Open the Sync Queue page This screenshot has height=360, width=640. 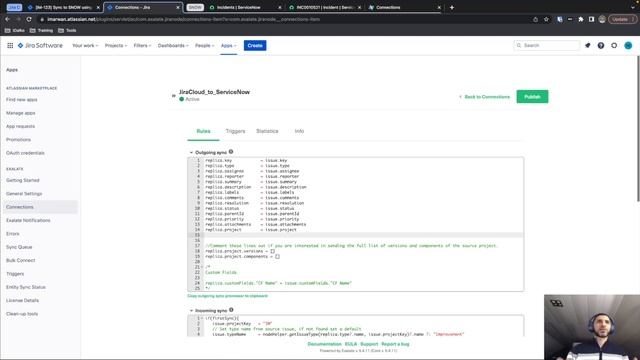pos(19,247)
